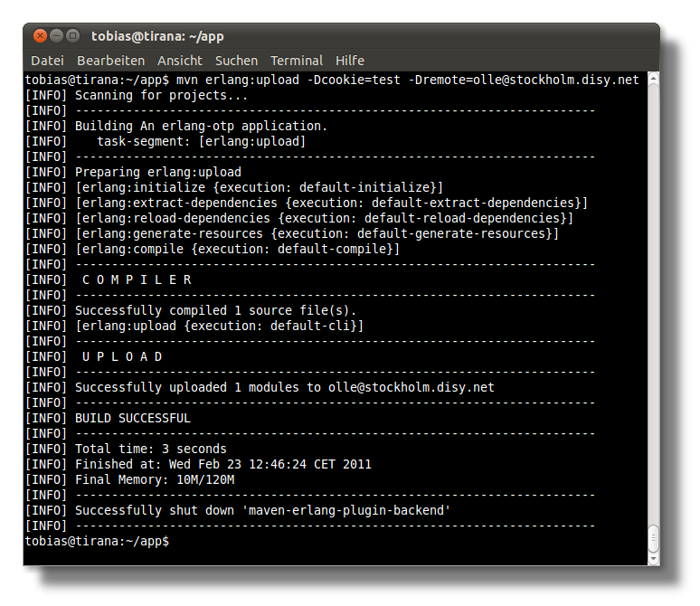Click the 'C O M P I L E R' heading

coord(137,279)
